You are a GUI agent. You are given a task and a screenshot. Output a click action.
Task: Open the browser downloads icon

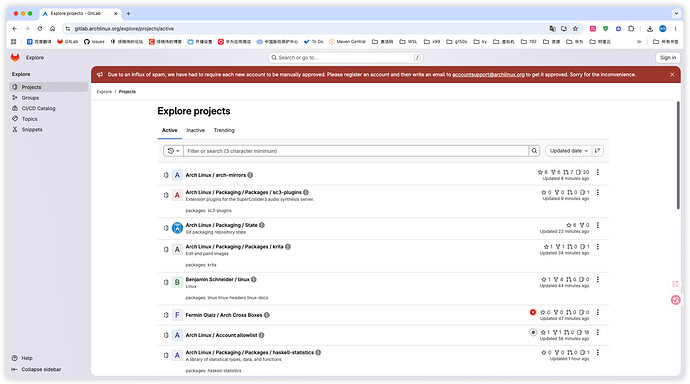(650, 29)
